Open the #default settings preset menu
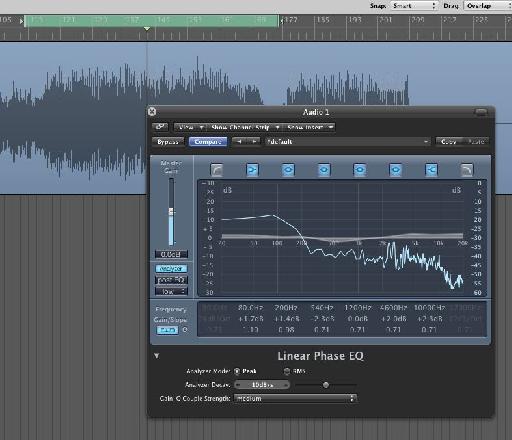Image resolution: width=512 pixels, height=440 pixels. click(x=348, y=142)
